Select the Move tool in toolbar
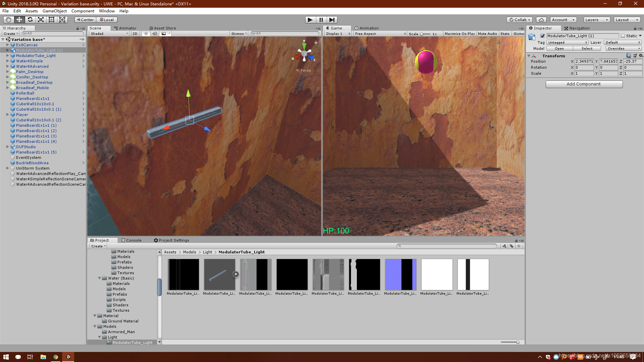 tap(19, 20)
